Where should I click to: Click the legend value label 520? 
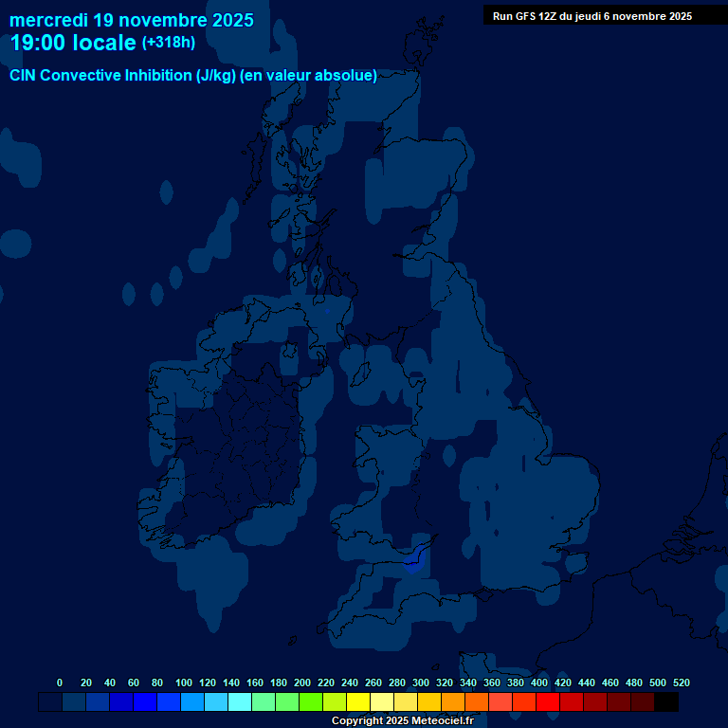tap(681, 682)
